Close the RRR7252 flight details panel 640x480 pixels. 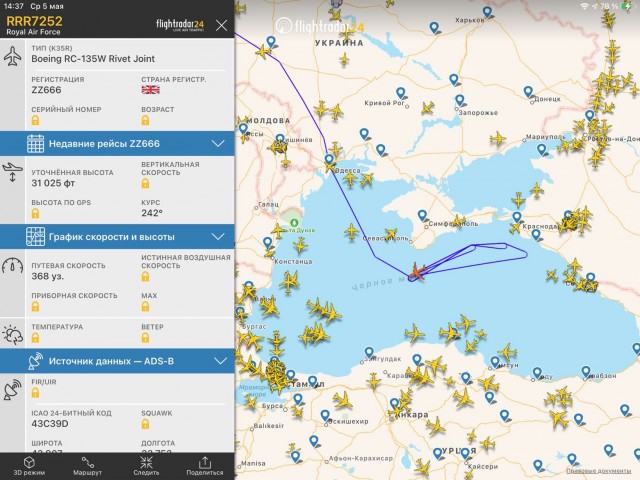coord(221,26)
